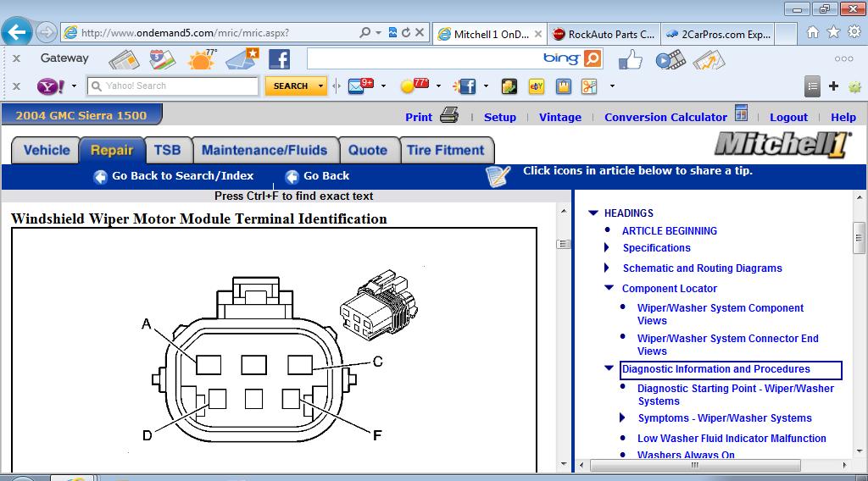Open Low Washer Fluid Indicator Malfunction link

[x=732, y=439]
